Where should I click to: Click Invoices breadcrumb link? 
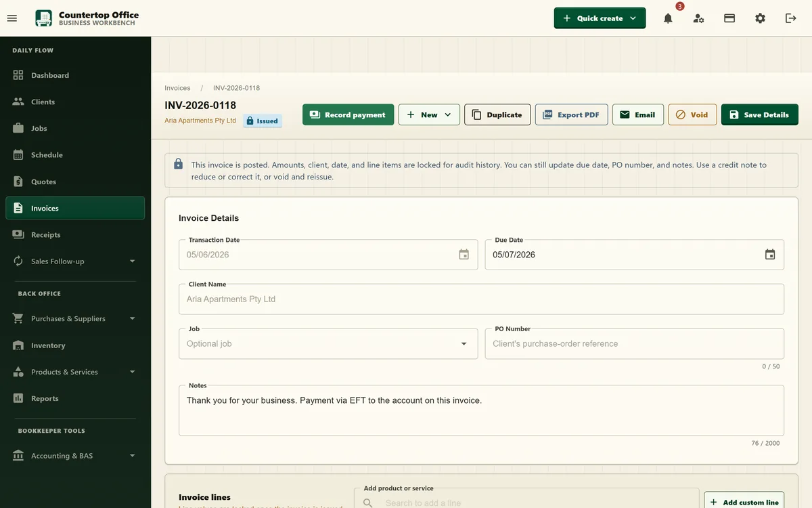click(x=177, y=88)
